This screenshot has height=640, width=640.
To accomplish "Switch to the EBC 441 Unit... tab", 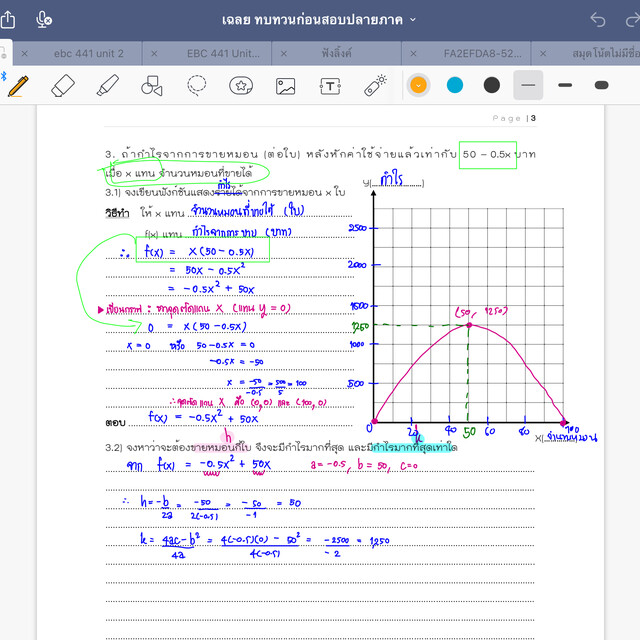I will 223,53.
